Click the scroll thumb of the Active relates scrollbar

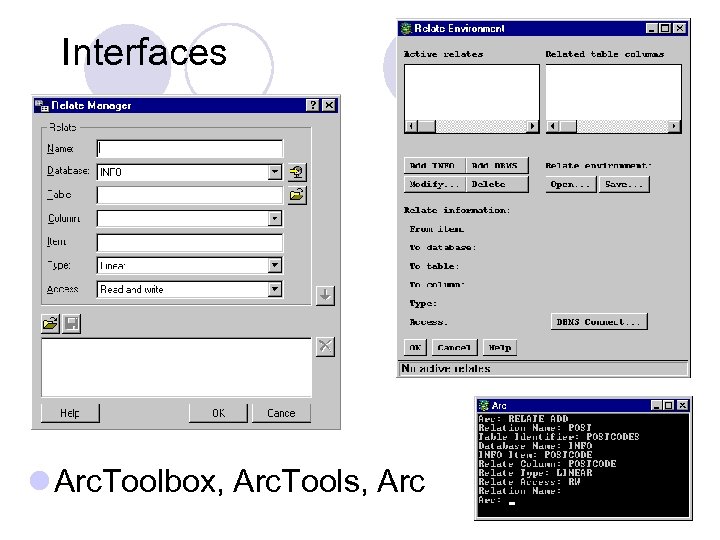pyautogui.click(x=427, y=126)
